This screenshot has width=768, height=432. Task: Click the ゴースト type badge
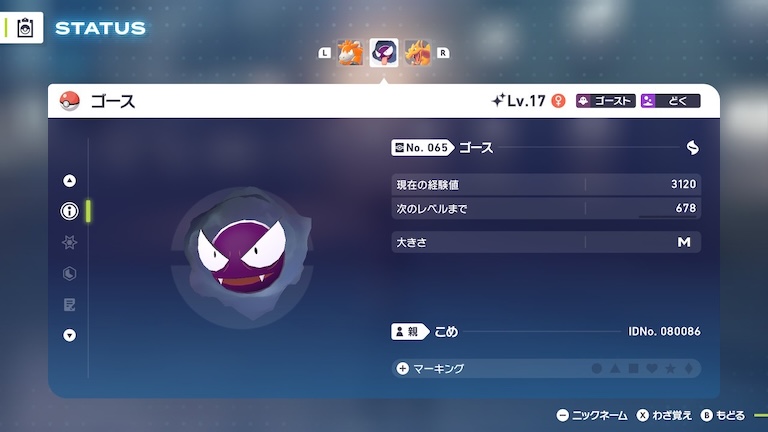606,101
